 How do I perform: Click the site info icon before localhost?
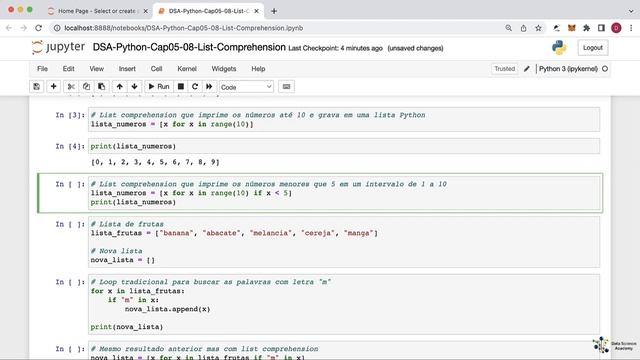click(x=57, y=28)
